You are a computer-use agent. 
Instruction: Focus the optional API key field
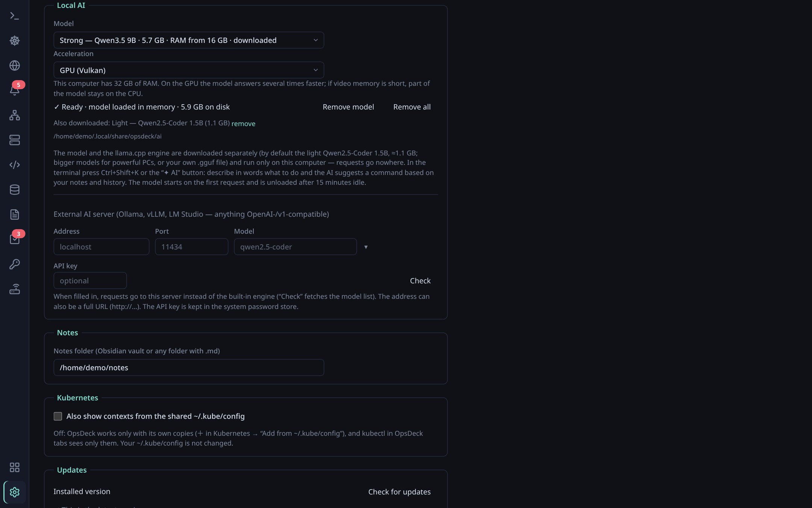point(90,281)
